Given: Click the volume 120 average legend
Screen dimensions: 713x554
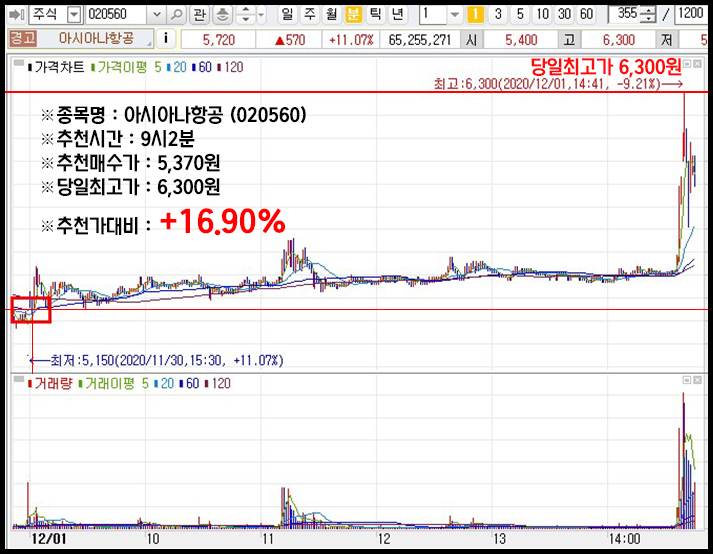Looking at the screenshot, I should 218,383.
